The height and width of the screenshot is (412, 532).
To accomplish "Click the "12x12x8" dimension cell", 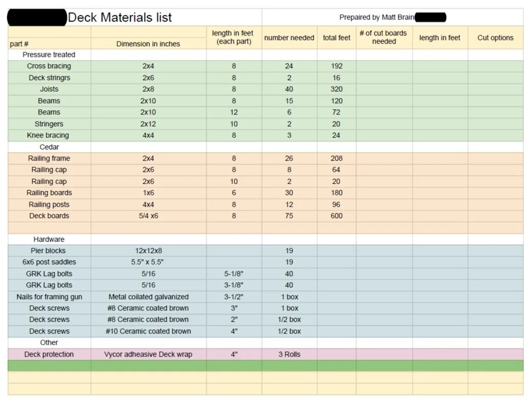I will pyautogui.click(x=149, y=251).
